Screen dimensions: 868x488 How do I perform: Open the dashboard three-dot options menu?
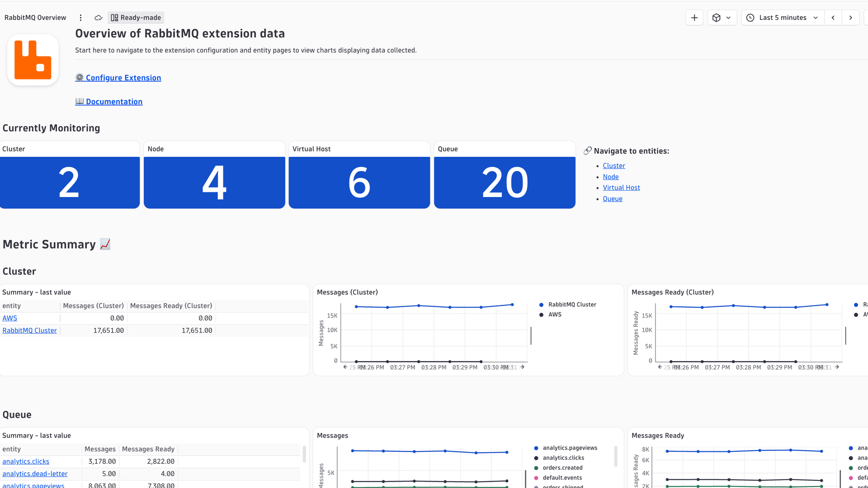tap(80, 18)
